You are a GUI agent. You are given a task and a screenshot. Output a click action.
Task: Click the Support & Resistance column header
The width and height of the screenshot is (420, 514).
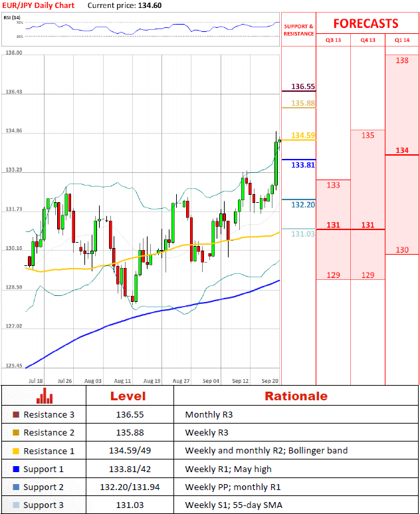298,30
